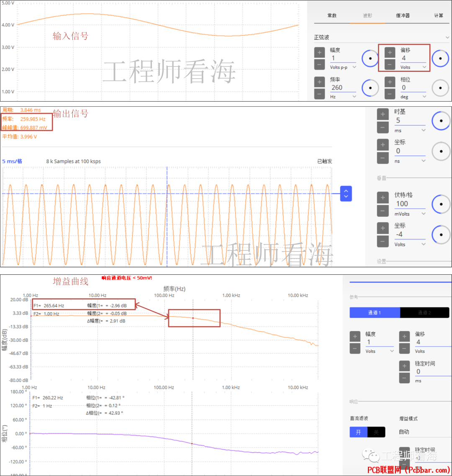
Task: Decrease 稳定时间 settling time minus button
Action: coord(404,378)
